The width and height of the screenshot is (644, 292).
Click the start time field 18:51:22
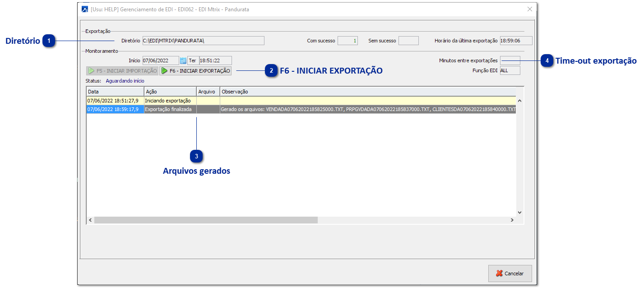point(215,60)
